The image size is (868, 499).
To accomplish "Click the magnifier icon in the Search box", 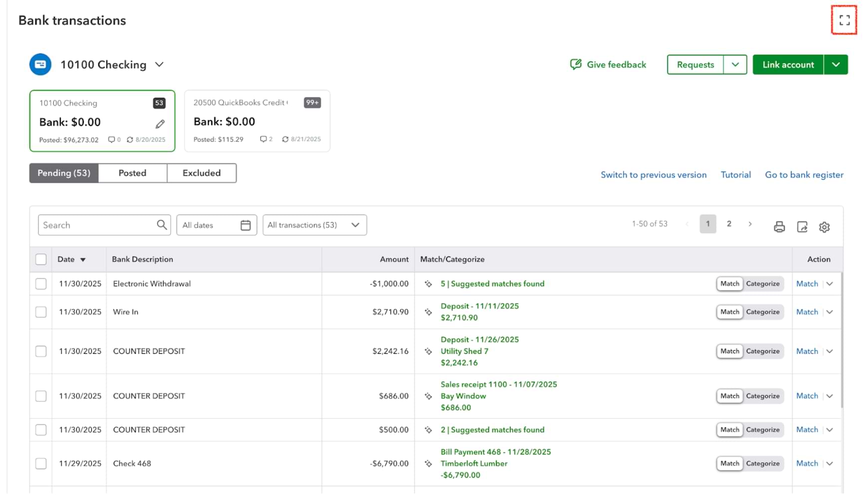I will coord(162,225).
